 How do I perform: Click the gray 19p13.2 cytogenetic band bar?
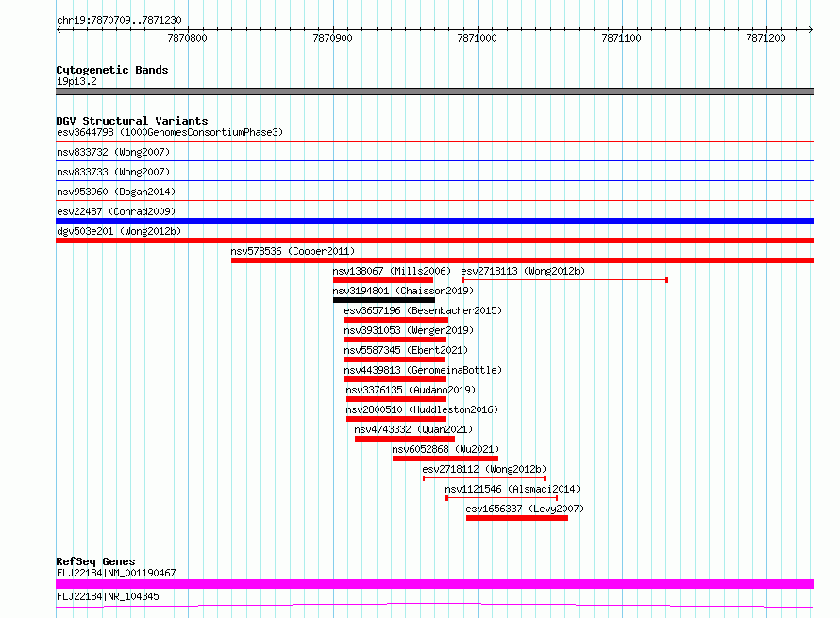tap(434, 92)
